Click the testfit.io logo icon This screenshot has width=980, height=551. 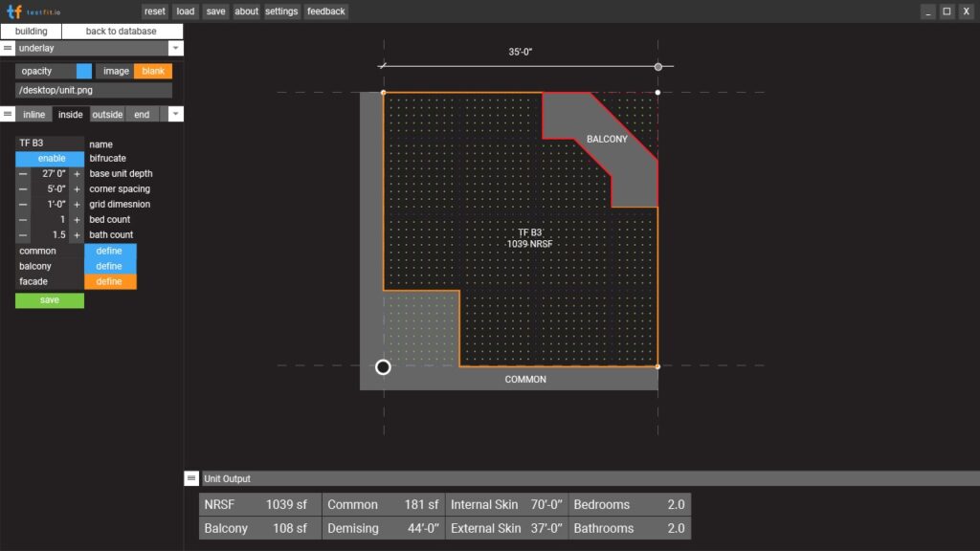pyautogui.click(x=13, y=11)
